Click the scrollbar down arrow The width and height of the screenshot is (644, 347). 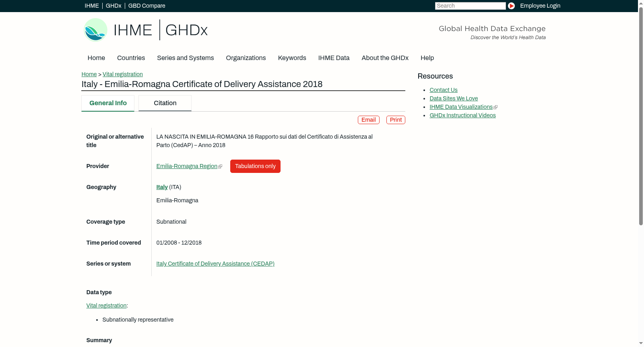pos(641,344)
